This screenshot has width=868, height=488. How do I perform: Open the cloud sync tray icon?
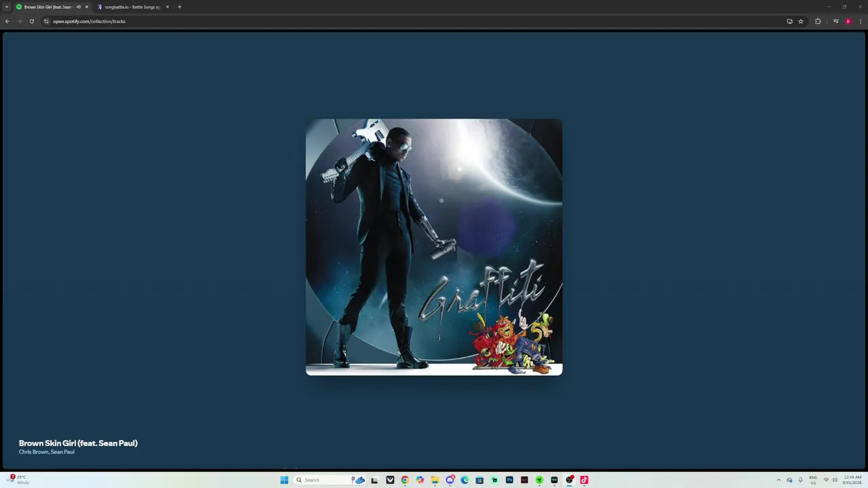pos(789,480)
